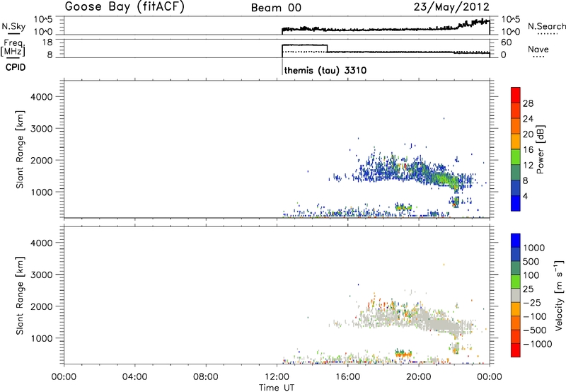Click the "12" value on power colorbar
The width and height of the screenshot is (566, 392).
[528, 166]
